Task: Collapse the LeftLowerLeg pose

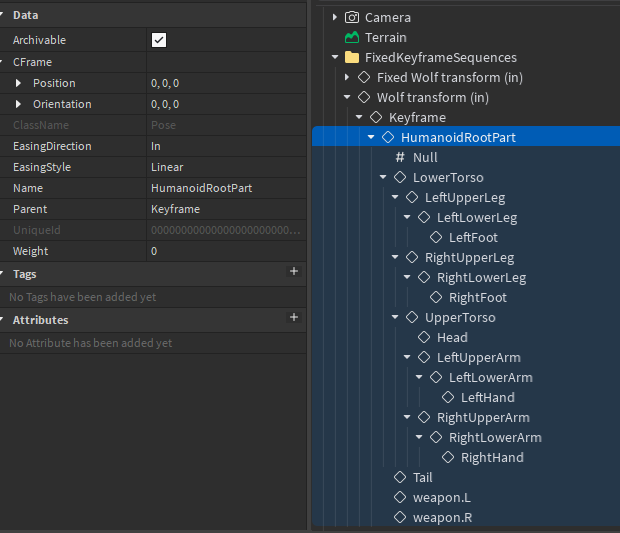Action: [x=407, y=217]
